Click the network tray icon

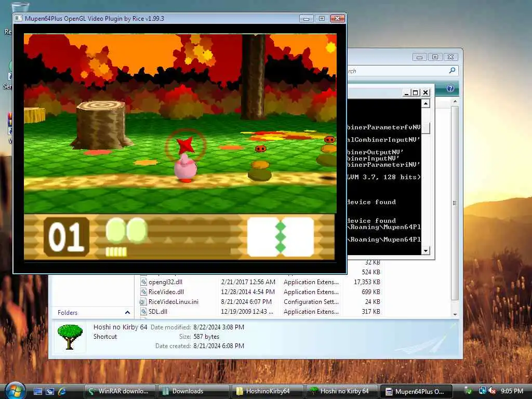click(482, 391)
